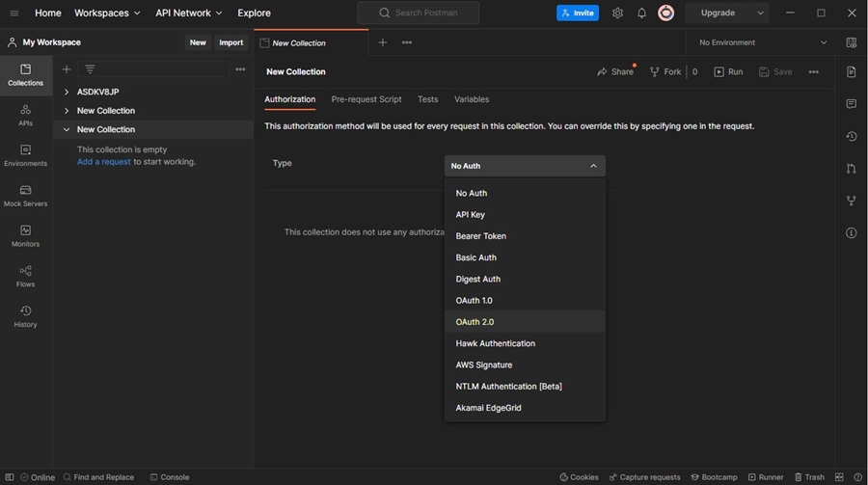This screenshot has width=868, height=485.
Task: Open the Console from status bar
Action: click(x=170, y=477)
